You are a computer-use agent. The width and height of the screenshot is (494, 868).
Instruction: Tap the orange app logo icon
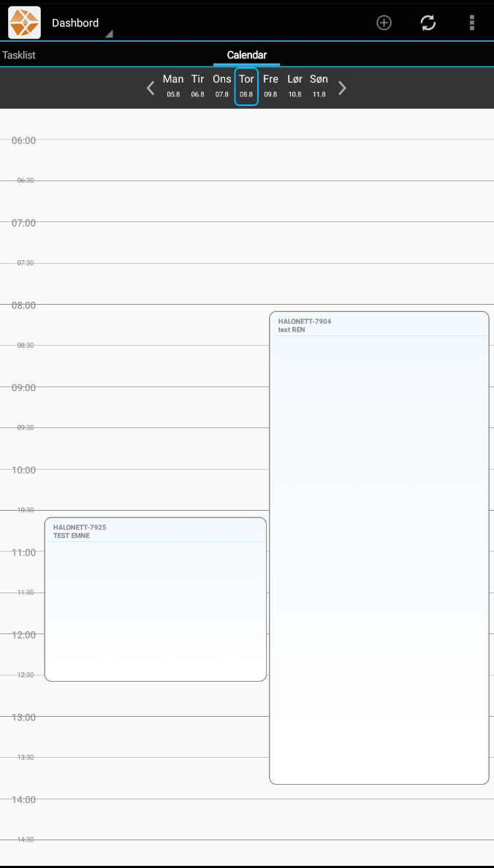(24, 23)
